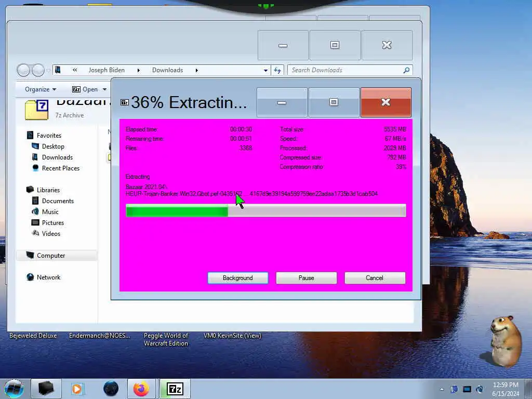Close the 7-Zip extracting dialog
Viewport: 532px width, 399px height.
click(386, 102)
